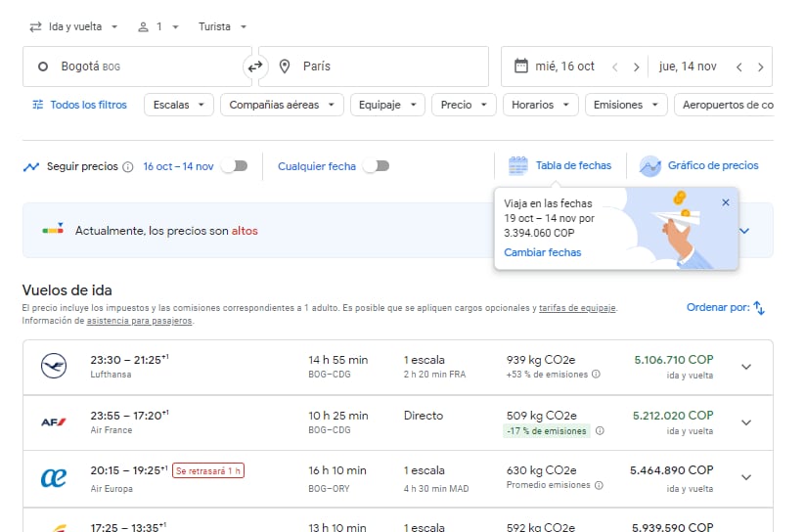The width and height of the screenshot is (805, 532).
Task: Select Lufthansa 5.106.710 COP price
Action: click(674, 360)
